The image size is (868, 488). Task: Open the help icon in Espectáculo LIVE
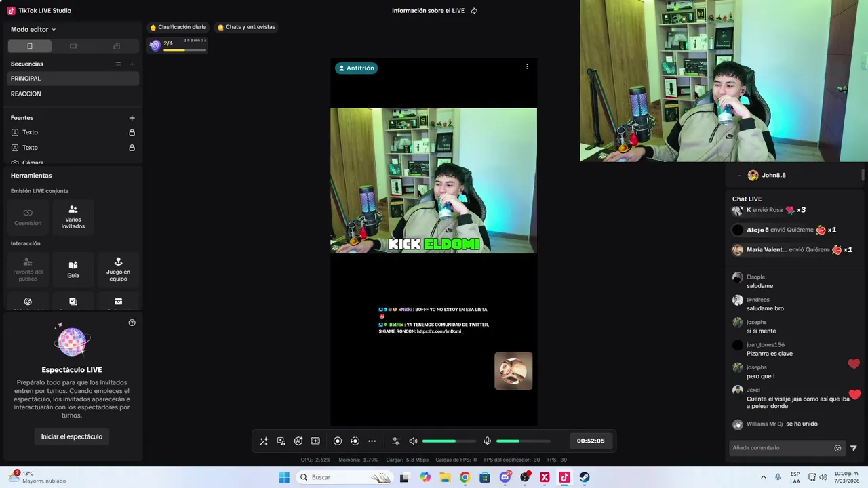[132, 323]
